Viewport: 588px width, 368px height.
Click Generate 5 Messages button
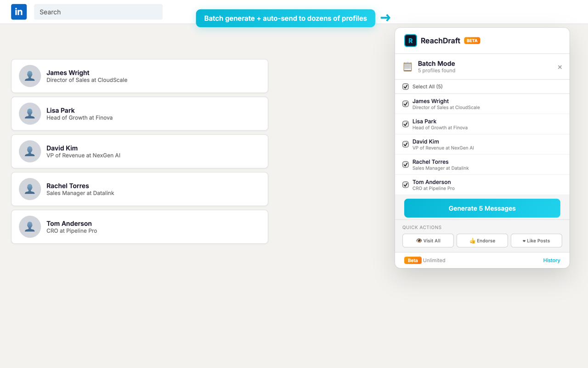(x=482, y=208)
